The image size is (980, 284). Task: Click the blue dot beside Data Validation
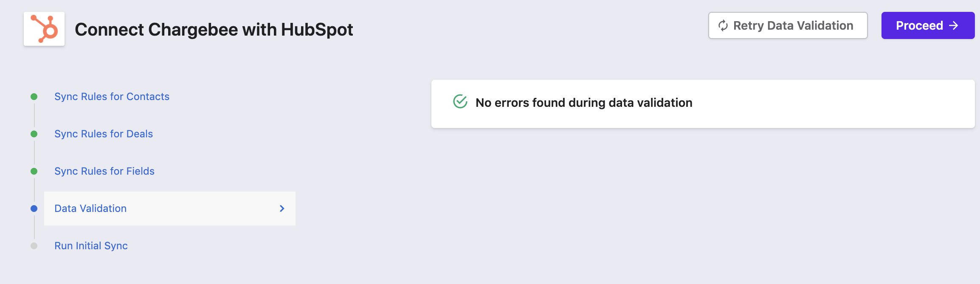[34, 209]
